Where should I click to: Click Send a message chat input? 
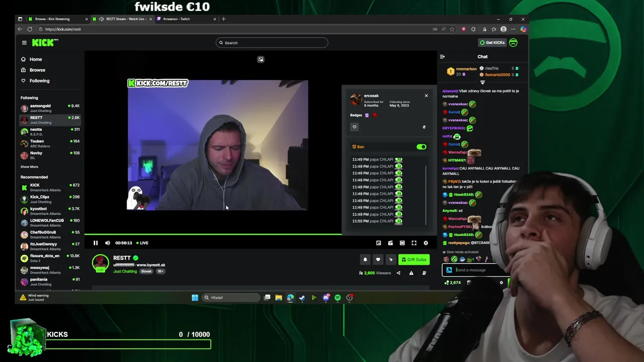[475, 270]
